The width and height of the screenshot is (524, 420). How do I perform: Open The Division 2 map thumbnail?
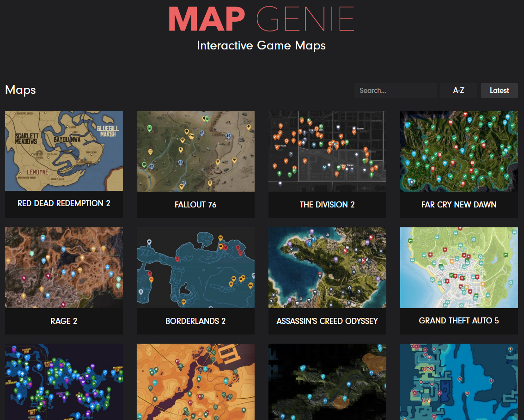327,151
